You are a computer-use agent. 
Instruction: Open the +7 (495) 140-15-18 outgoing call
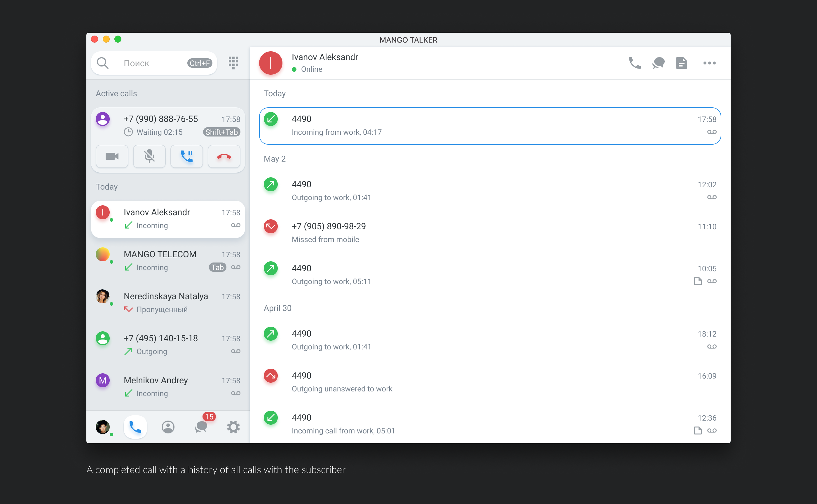pos(168,345)
